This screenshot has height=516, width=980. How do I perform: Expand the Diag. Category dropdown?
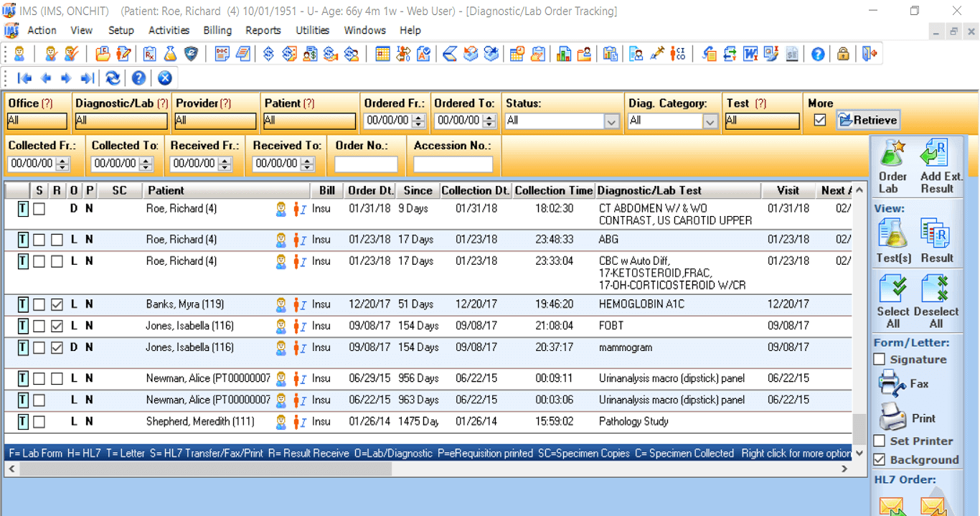click(710, 121)
